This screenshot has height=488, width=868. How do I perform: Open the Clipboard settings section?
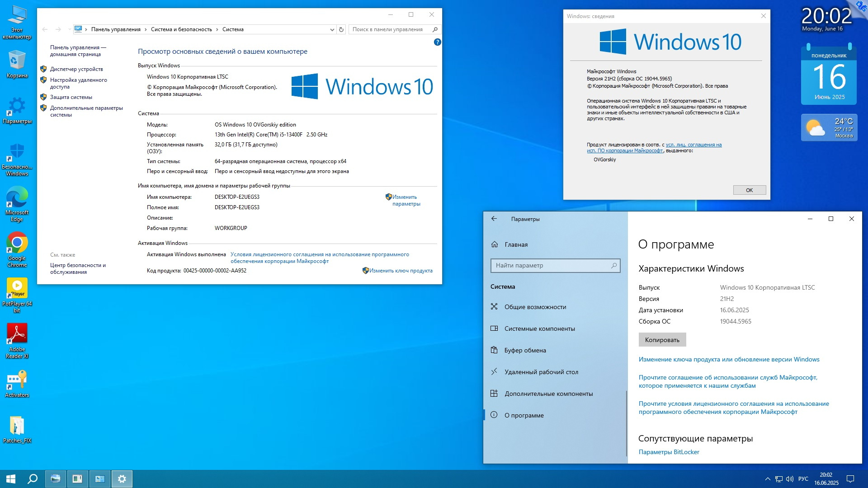tap(525, 350)
